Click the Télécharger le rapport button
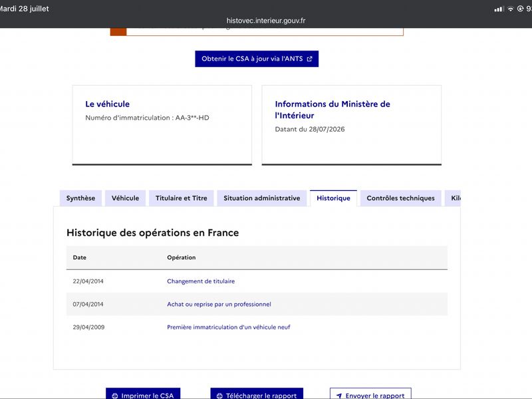Screen dimensions: 532x399 257,394
